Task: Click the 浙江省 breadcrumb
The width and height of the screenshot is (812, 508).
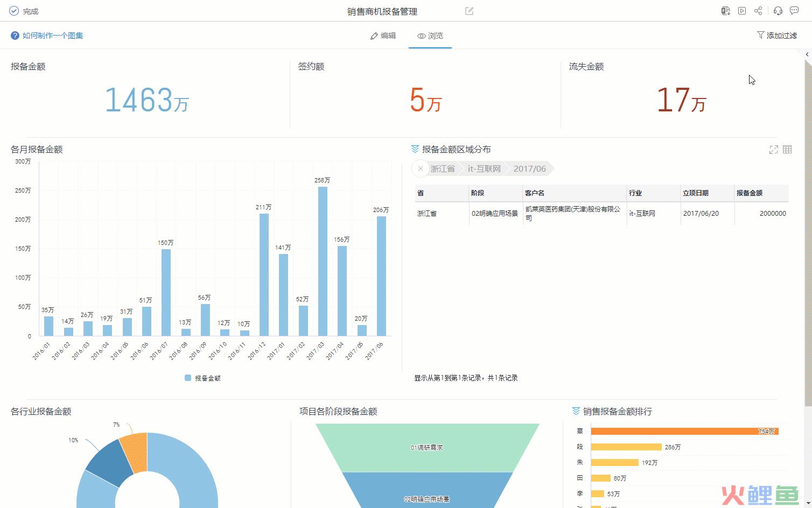Action: pos(443,168)
